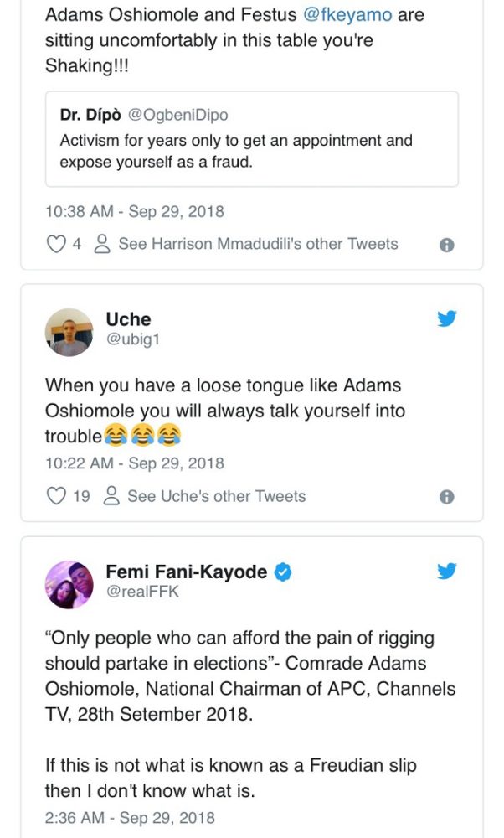Click info icon on Uche's tweet
Image resolution: width=504 pixels, height=838 pixels.
[447, 497]
